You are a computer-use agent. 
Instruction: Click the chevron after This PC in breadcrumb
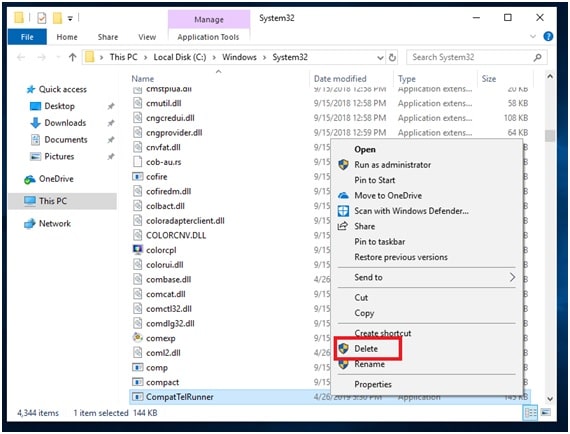145,57
